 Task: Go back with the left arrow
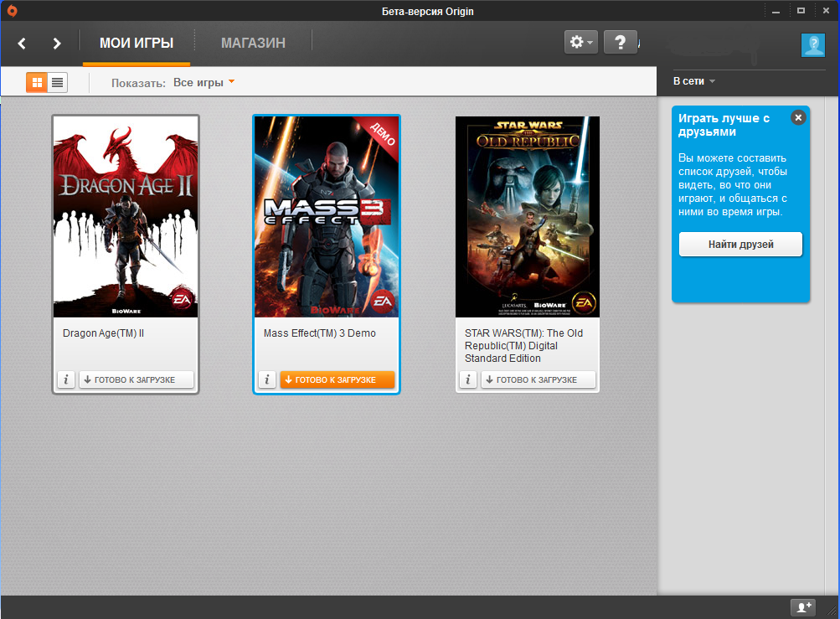22,44
